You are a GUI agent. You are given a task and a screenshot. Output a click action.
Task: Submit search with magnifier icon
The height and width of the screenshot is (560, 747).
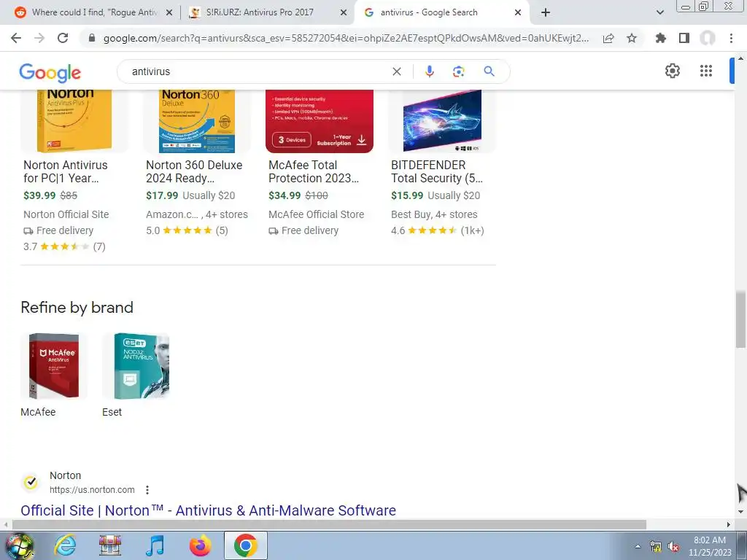click(489, 71)
